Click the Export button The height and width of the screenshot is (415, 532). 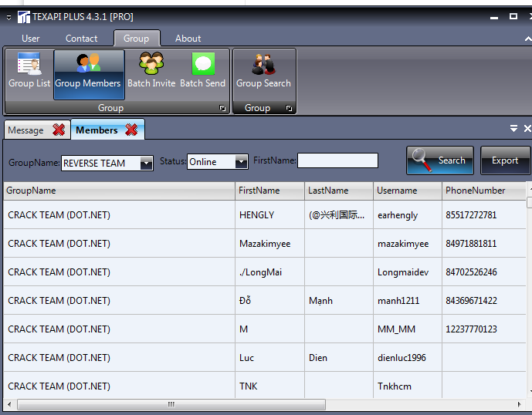(505, 160)
